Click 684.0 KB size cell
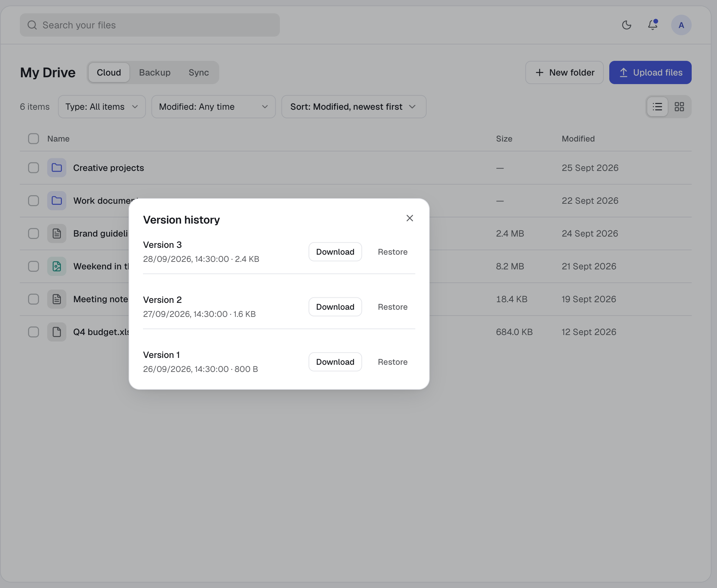This screenshot has height=588, width=717. coord(514,332)
